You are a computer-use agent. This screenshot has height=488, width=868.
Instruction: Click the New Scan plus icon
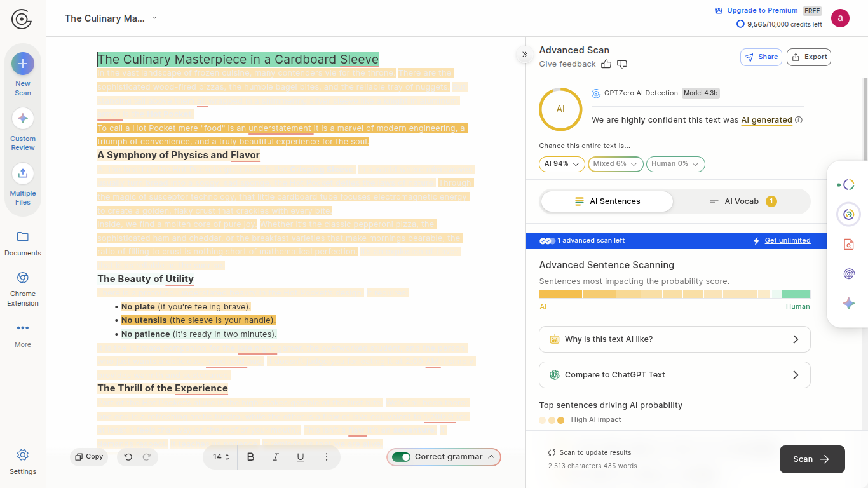coord(23,64)
